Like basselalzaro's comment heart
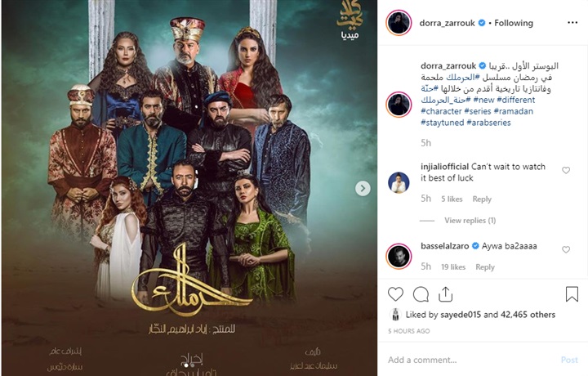This screenshot has height=376, width=588. pos(566,250)
